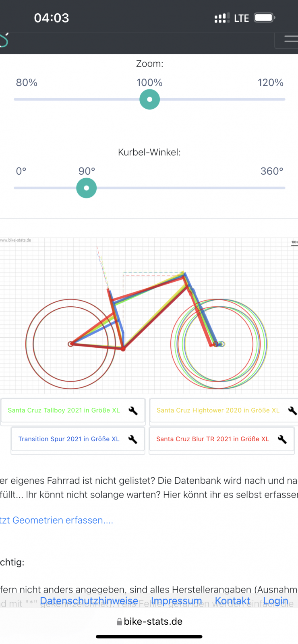
Task: Click the Zoom slider handle at 100%
Action: point(149,99)
